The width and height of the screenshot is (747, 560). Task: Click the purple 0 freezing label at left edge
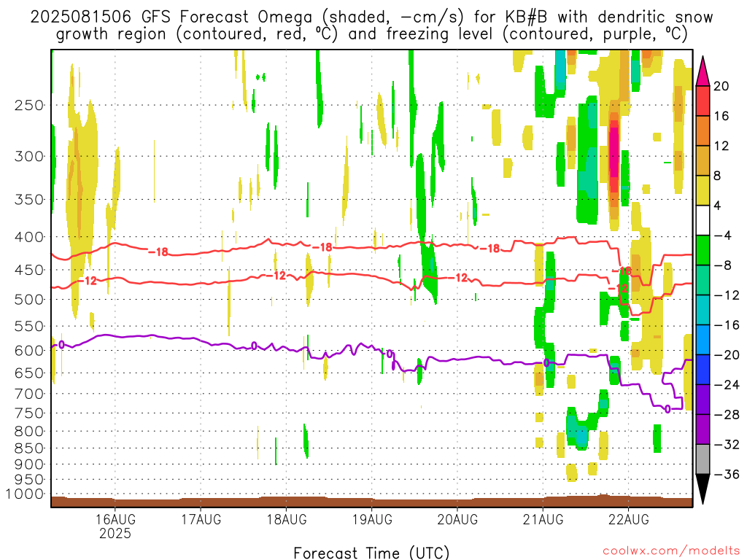(61, 345)
